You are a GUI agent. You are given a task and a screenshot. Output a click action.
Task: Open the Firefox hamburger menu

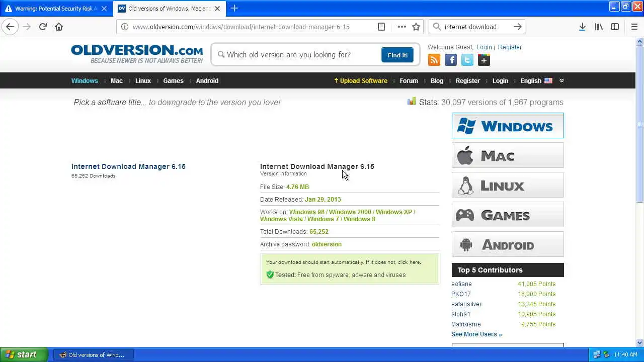point(634,27)
